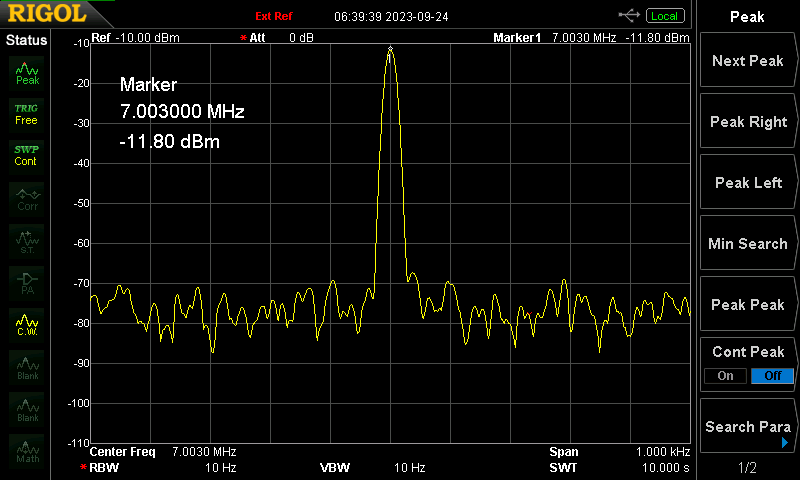Image resolution: width=800 pixels, height=480 pixels.
Task: Click the large -11.80 dBm marker text
Action: 169,141
